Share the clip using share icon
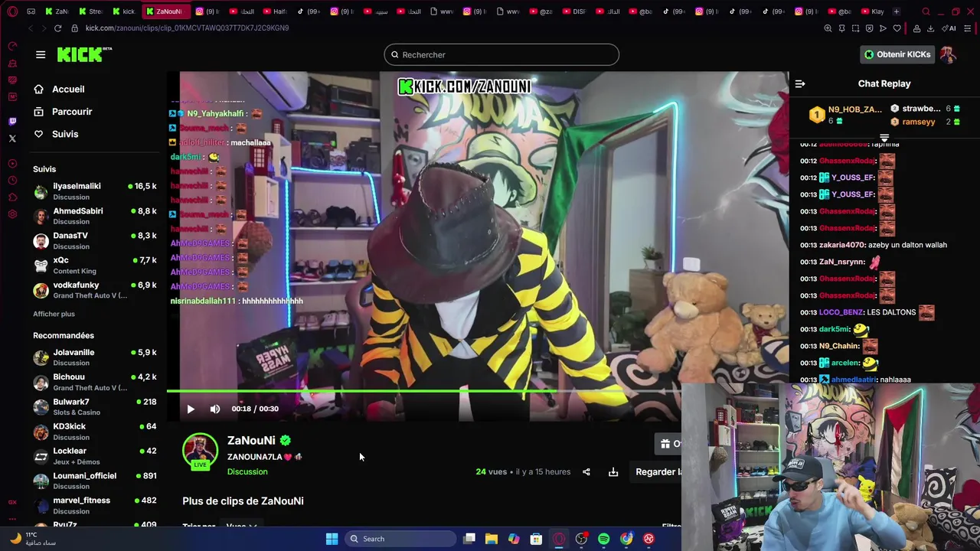Image resolution: width=980 pixels, height=551 pixels. pyautogui.click(x=586, y=472)
